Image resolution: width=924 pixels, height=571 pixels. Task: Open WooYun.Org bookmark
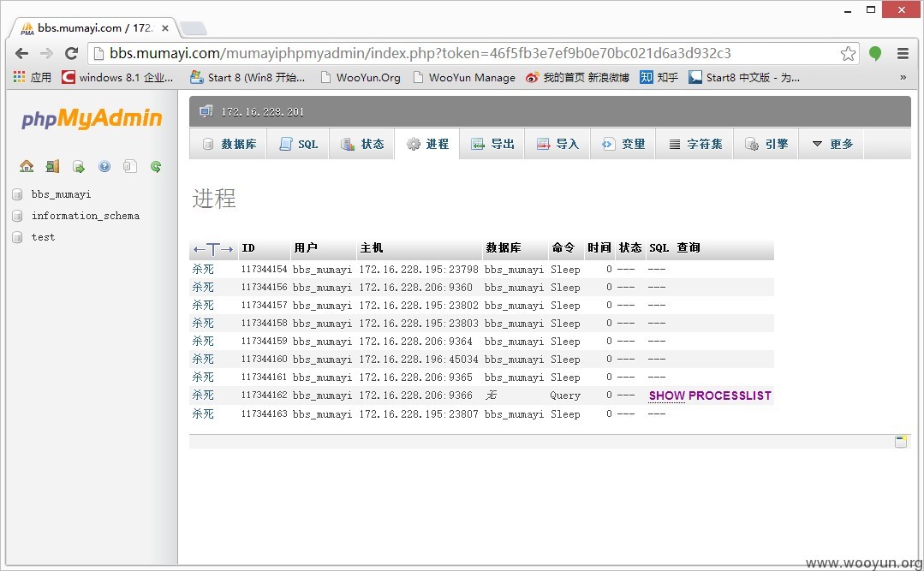[360, 77]
